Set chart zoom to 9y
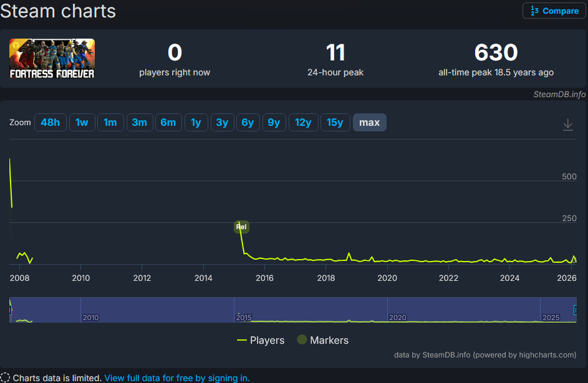This screenshot has height=383, width=588. [x=274, y=123]
